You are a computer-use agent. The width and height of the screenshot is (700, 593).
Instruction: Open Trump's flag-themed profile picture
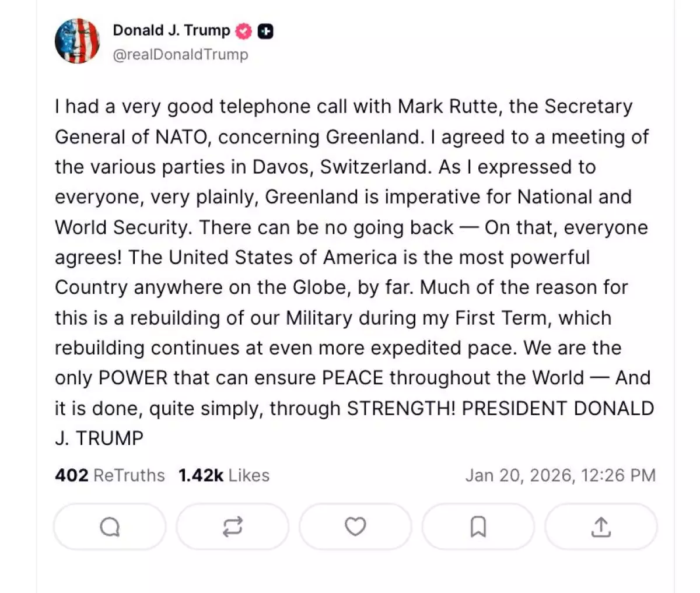tap(78, 41)
